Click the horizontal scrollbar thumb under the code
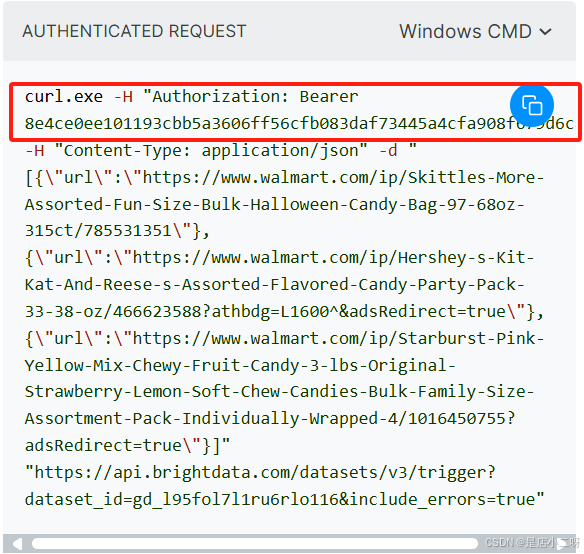The image size is (584, 554). pos(255,543)
